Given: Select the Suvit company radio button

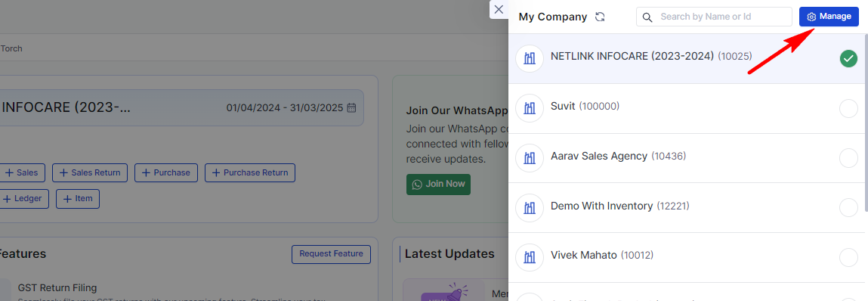Looking at the screenshot, I should [x=848, y=108].
